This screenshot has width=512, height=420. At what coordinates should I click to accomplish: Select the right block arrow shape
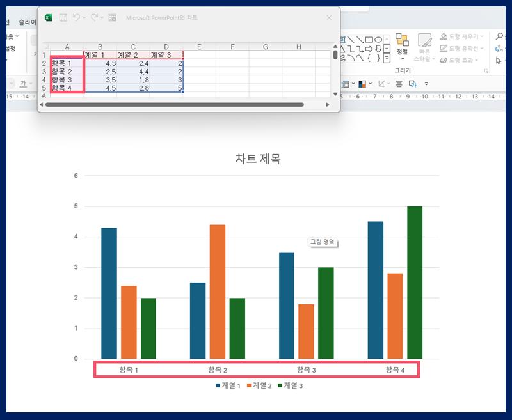369,49
